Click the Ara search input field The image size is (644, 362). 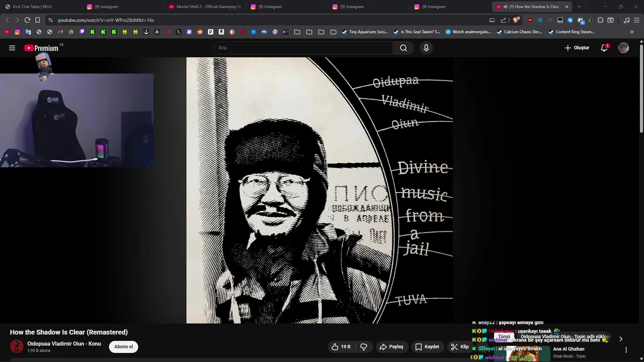tap(303, 48)
